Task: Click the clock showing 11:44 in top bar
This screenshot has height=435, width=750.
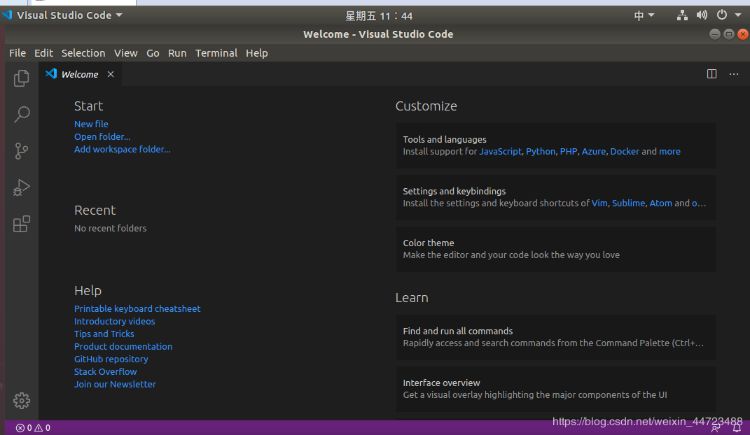Action: click(x=378, y=16)
